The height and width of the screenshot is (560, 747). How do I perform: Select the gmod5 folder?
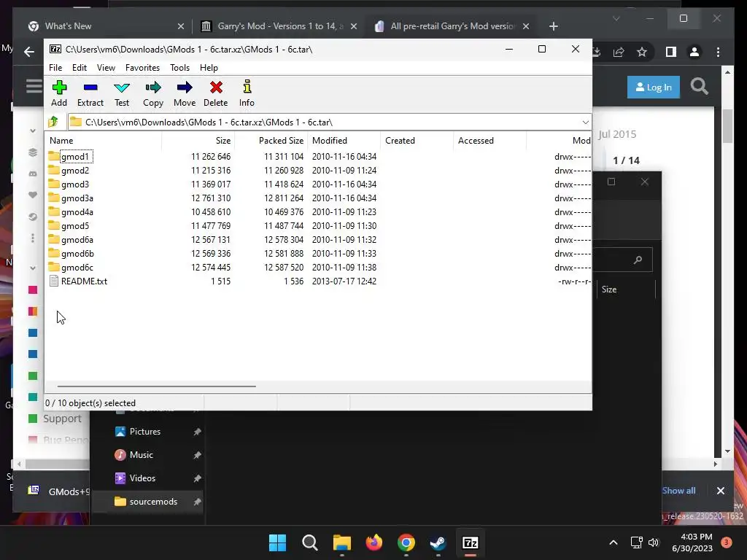[75, 226]
